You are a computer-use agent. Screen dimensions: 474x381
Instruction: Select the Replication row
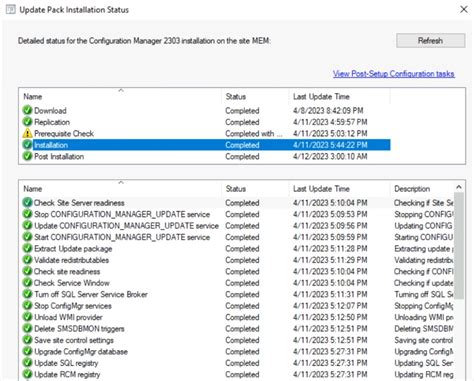coord(205,122)
